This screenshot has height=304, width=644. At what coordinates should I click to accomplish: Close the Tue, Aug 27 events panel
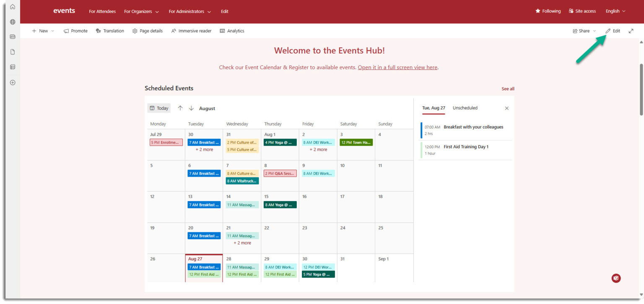pos(506,108)
